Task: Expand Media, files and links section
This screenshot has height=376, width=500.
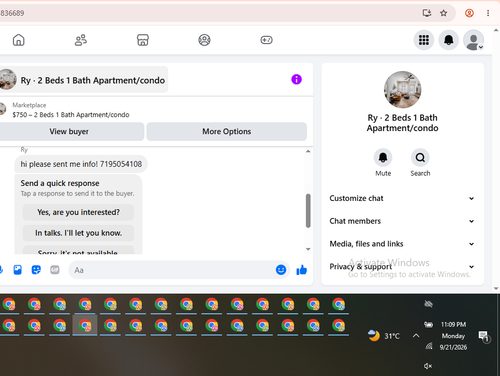Action: [402, 244]
